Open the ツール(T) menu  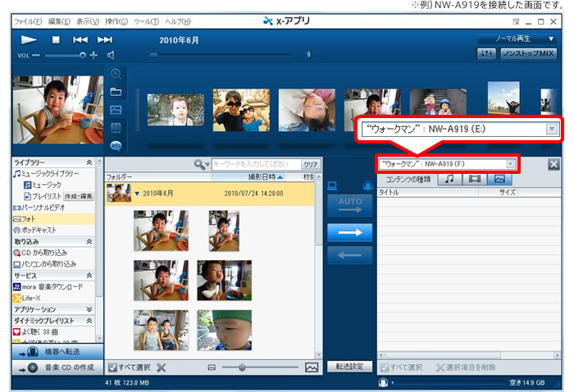coord(146,20)
